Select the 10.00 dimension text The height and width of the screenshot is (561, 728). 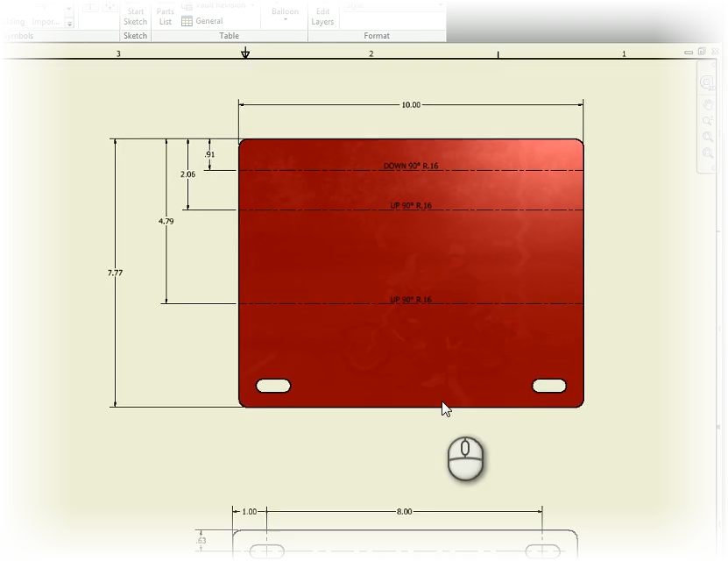pos(409,104)
